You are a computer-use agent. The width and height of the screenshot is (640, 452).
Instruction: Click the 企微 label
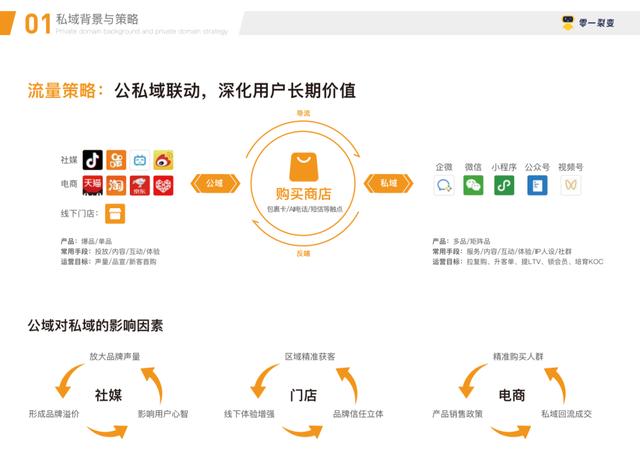pyautogui.click(x=444, y=167)
